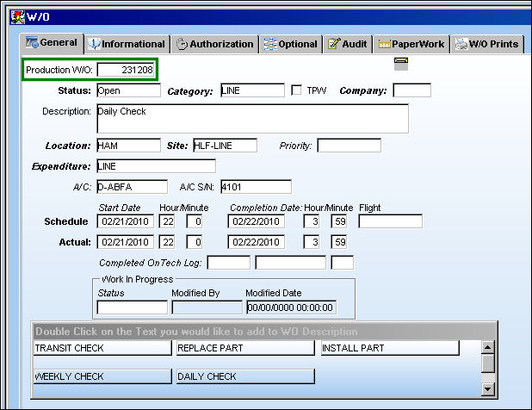Screen dimensions: 532x410
Task: Click the Actual start minute field
Action: [x=195, y=242]
